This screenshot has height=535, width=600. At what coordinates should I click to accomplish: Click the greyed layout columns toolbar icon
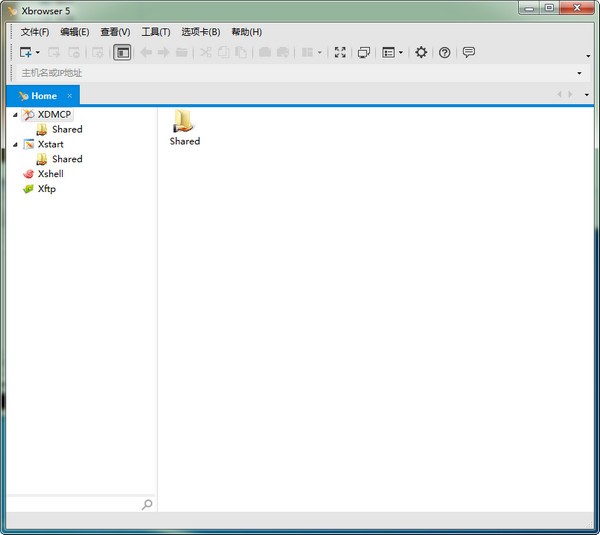tap(307, 52)
